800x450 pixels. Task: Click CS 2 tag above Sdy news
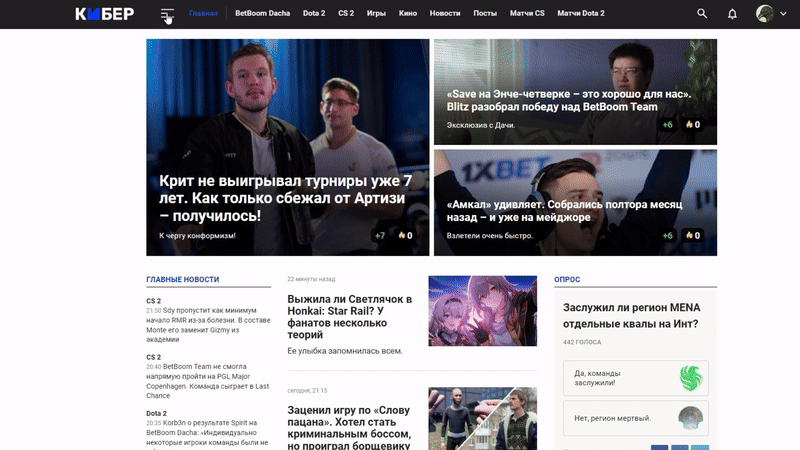pyautogui.click(x=154, y=301)
